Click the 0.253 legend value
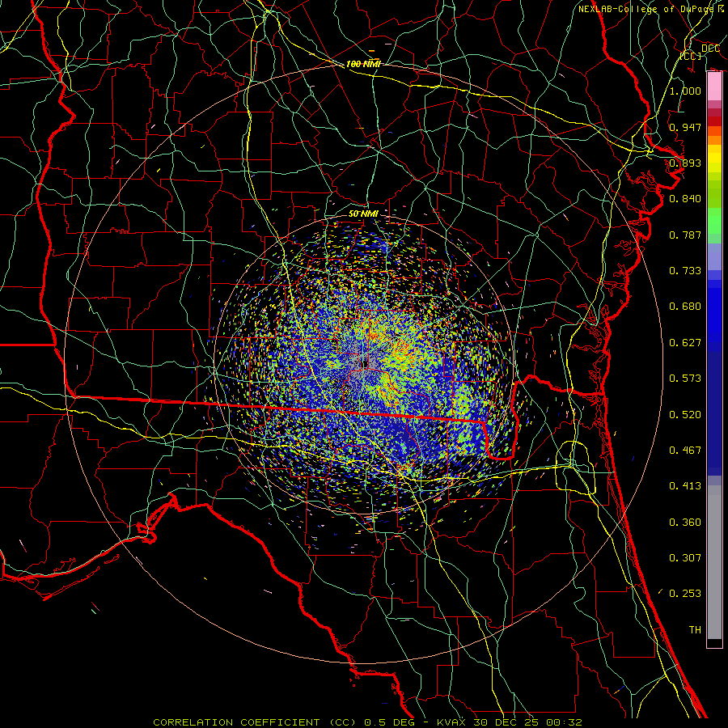Viewport: 728px width, 728px height. click(685, 594)
